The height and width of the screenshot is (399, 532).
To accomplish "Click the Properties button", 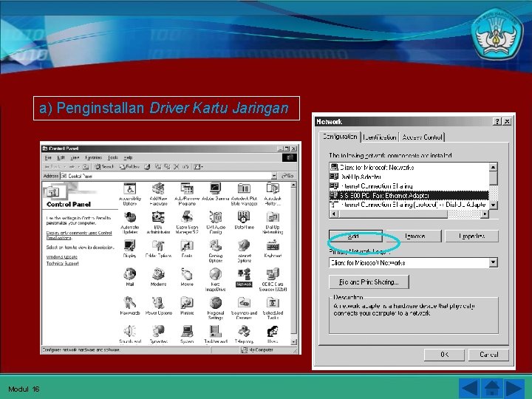I will [471, 236].
